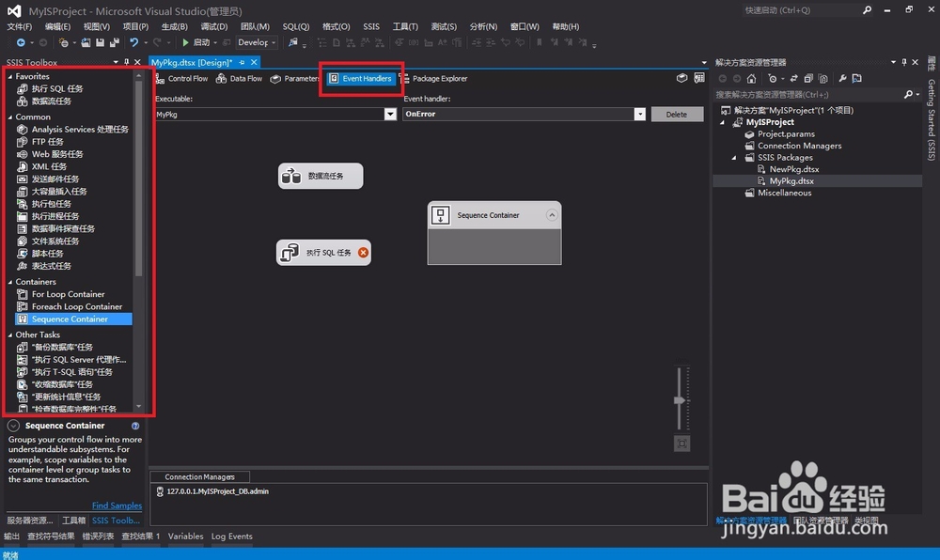Collapse the Favorites toolbox group

[x=10, y=77]
